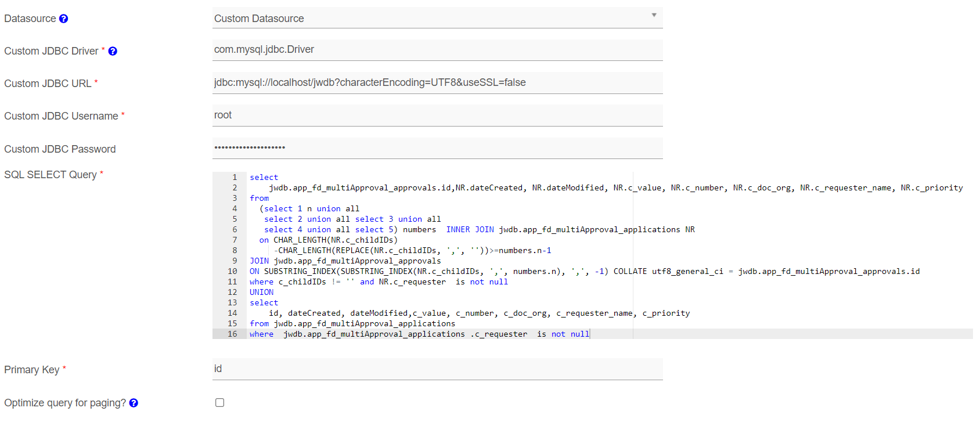Focus the Primary Key input containing id
980x422 pixels.
[437, 369]
